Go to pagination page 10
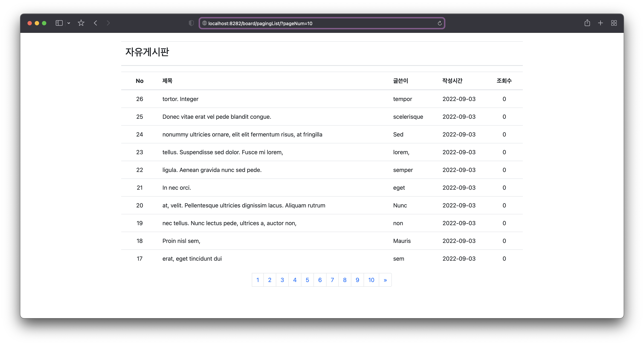The height and width of the screenshot is (345, 644). pyautogui.click(x=371, y=280)
